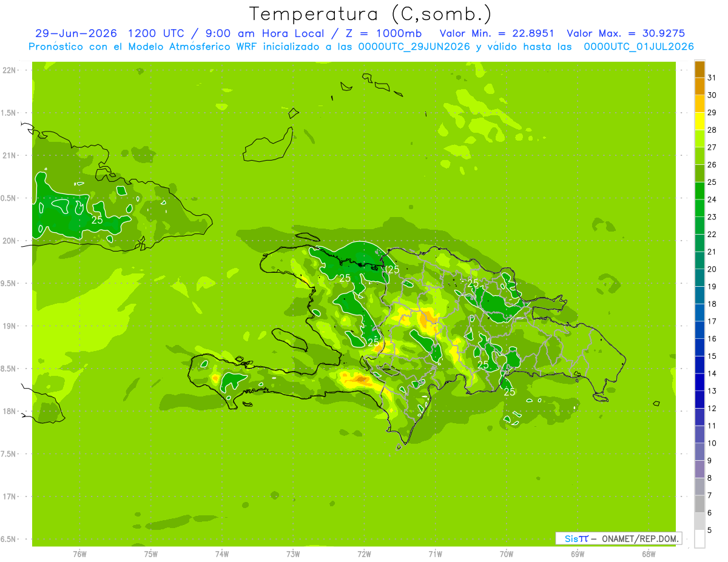This screenshot has width=728, height=562.
Task: Pick the orange colorbar swatch between 30 and 31
Action: 699,87
